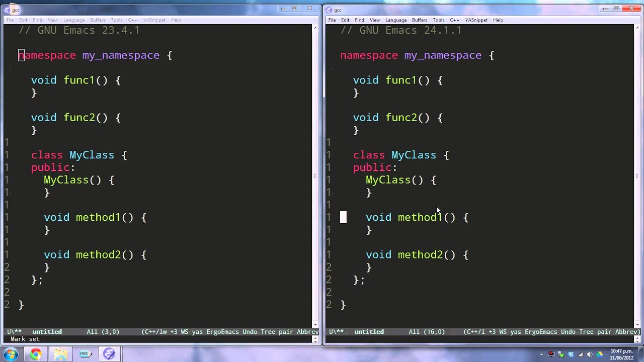Launch Google Chrome from the taskbar
This screenshot has width=644, height=362.
tap(36, 354)
